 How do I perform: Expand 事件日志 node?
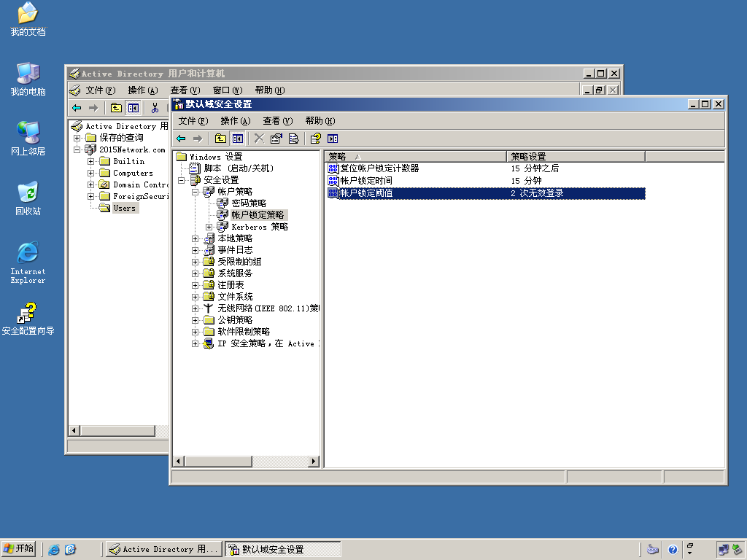pyautogui.click(x=195, y=251)
